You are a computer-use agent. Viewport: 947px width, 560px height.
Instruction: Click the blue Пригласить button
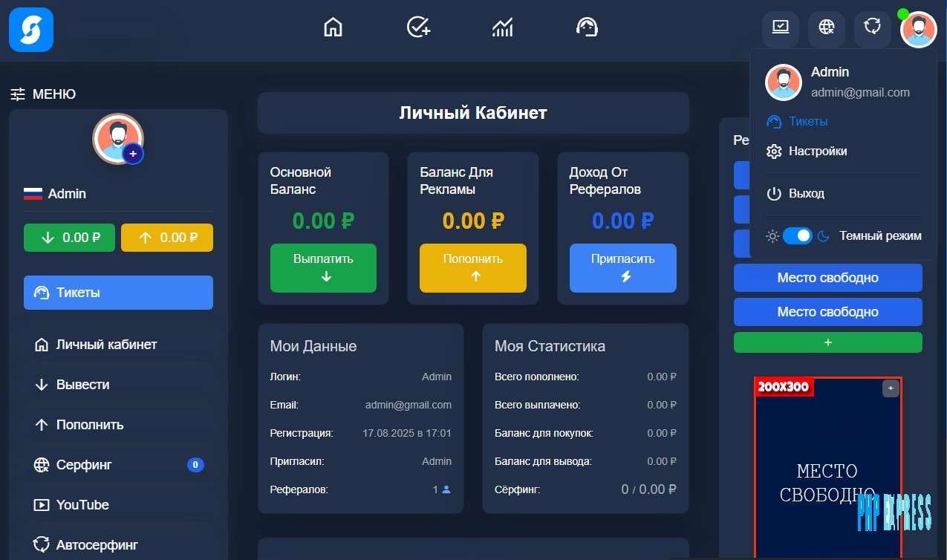coord(623,268)
